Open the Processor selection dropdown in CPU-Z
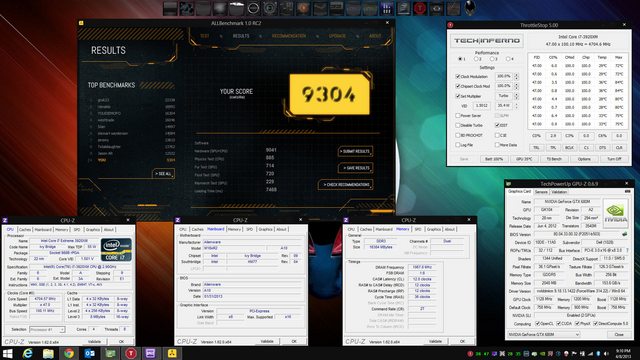 click(x=47, y=329)
